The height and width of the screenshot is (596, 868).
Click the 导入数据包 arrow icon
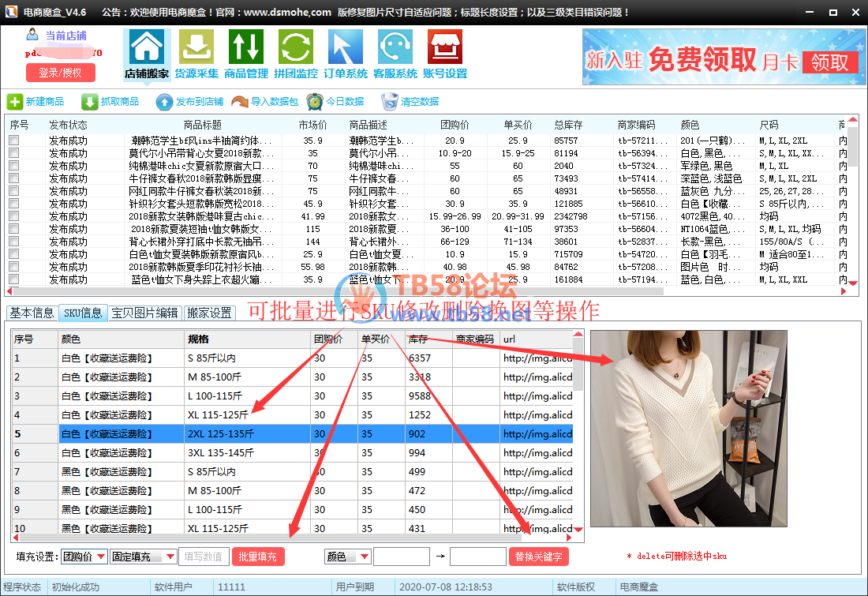coord(240,102)
